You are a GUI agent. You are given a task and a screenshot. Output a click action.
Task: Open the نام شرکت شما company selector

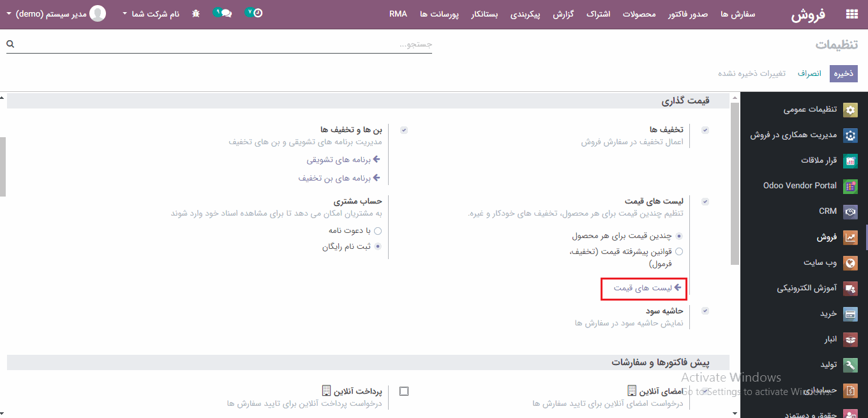pyautogui.click(x=151, y=13)
